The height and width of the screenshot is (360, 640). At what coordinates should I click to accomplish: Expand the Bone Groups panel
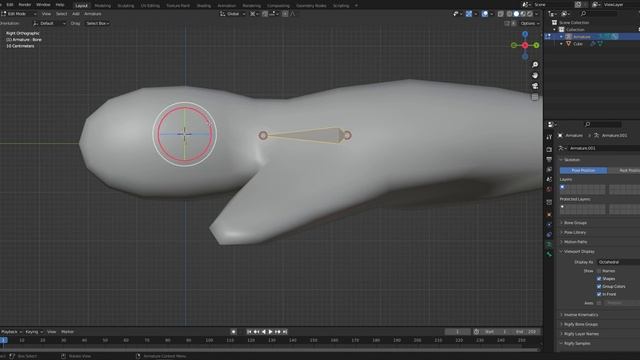coord(575,223)
